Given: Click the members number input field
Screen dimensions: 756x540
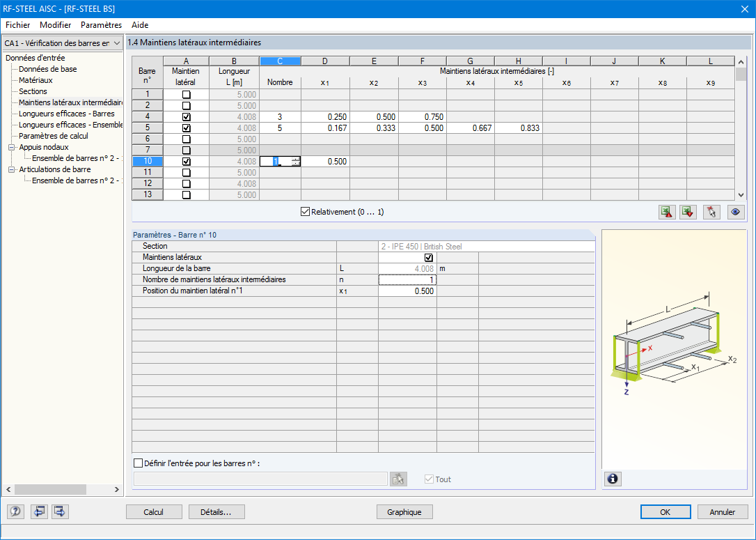Looking at the screenshot, I should (260, 479).
